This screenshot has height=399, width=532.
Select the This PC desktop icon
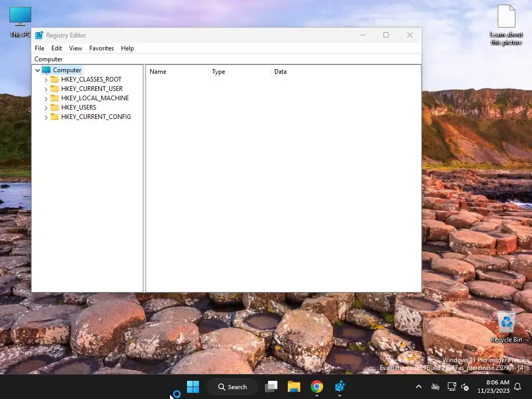pyautogui.click(x=20, y=22)
